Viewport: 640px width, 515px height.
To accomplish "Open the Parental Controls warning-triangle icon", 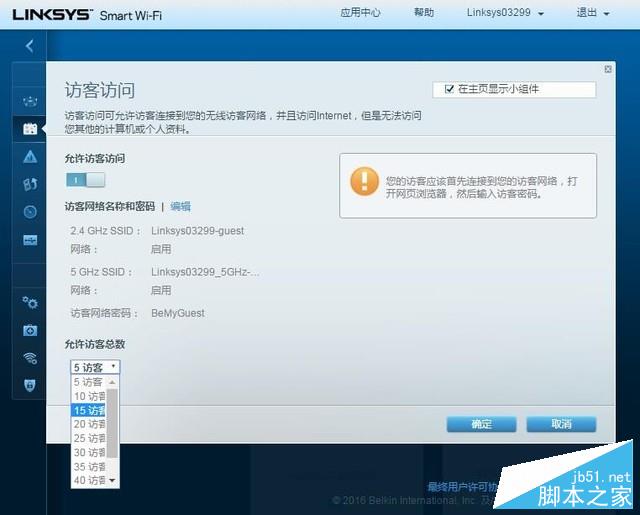I will click(30, 157).
